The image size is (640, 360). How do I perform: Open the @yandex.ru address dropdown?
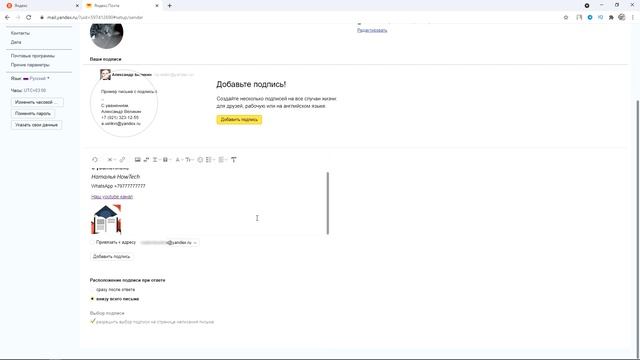point(169,242)
